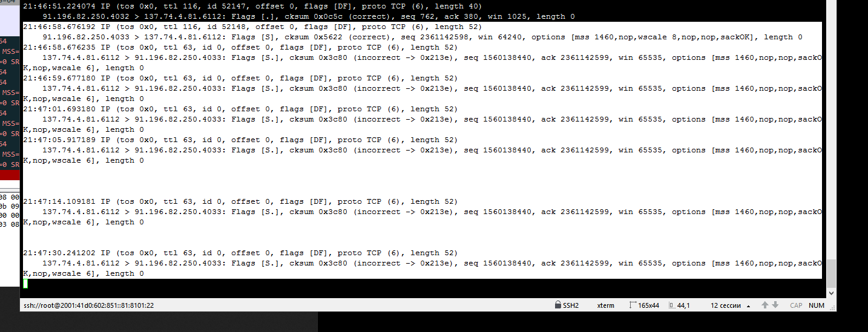Toggle the NUM lock indicator
The width and height of the screenshot is (868, 332).
coord(817,305)
